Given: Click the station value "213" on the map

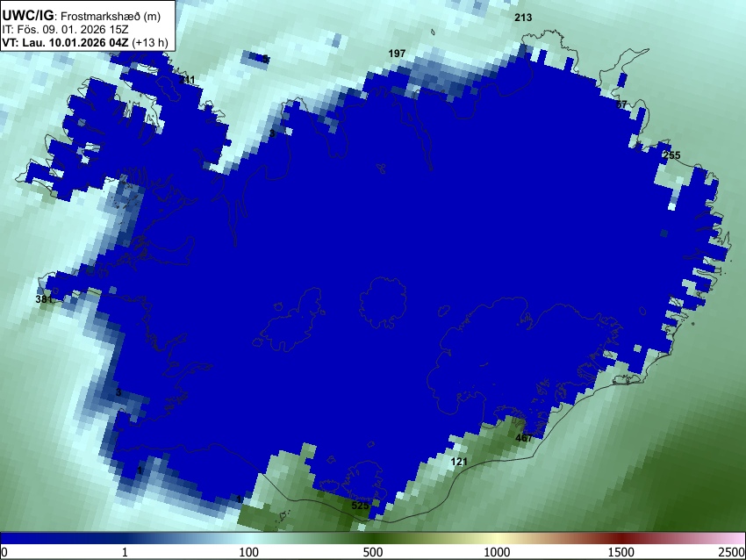Looking at the screenshot, I should [523, 18].
